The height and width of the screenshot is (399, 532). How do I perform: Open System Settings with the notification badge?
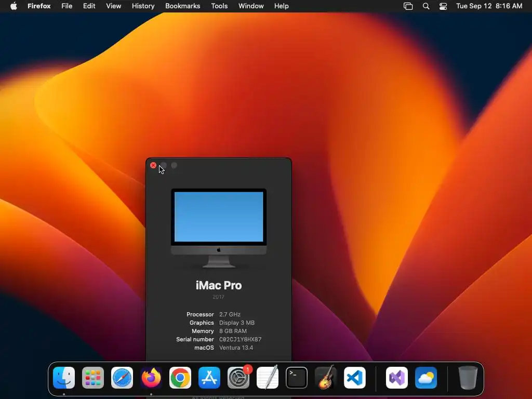point(238,378)
